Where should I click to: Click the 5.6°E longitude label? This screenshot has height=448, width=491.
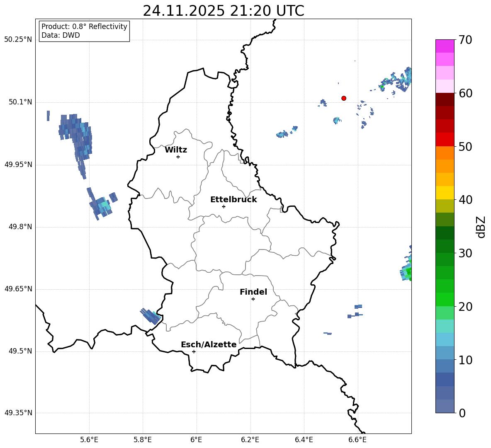(89, 440)
